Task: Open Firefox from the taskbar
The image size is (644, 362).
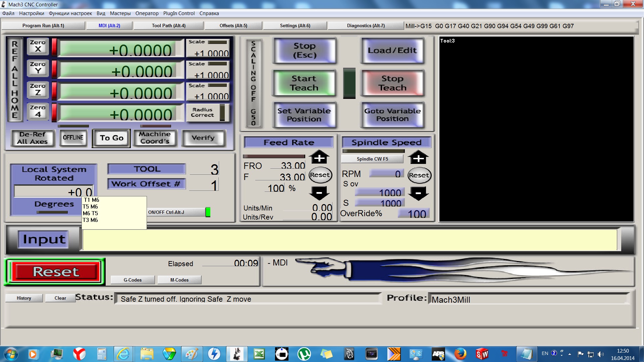Action: [460, 354]
